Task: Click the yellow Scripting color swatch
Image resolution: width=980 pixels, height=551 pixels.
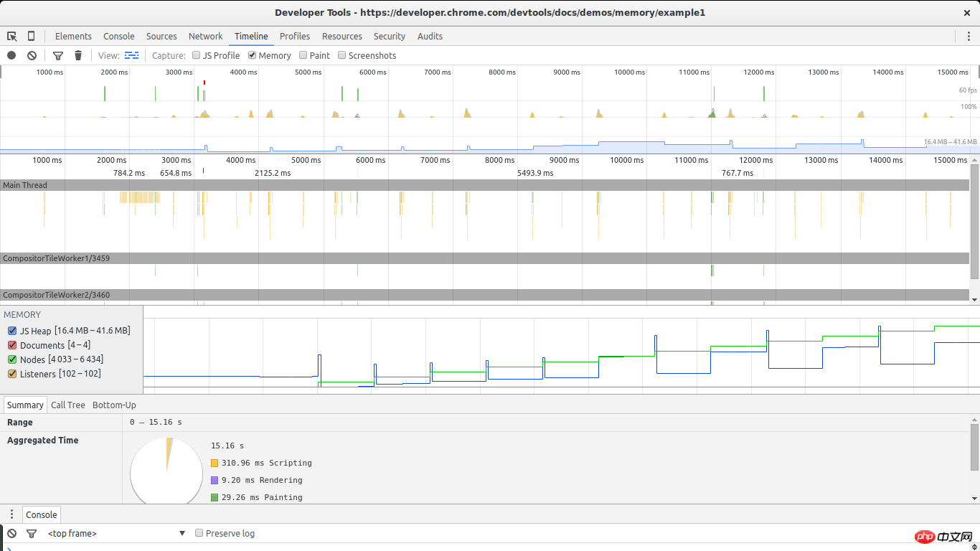Action: pos(215,463)
